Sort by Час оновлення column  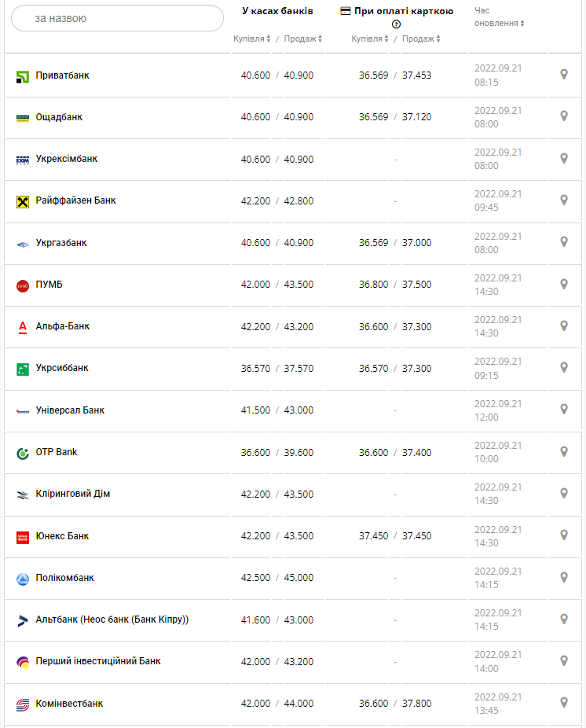pyautogui.click(x=499, y=23)
